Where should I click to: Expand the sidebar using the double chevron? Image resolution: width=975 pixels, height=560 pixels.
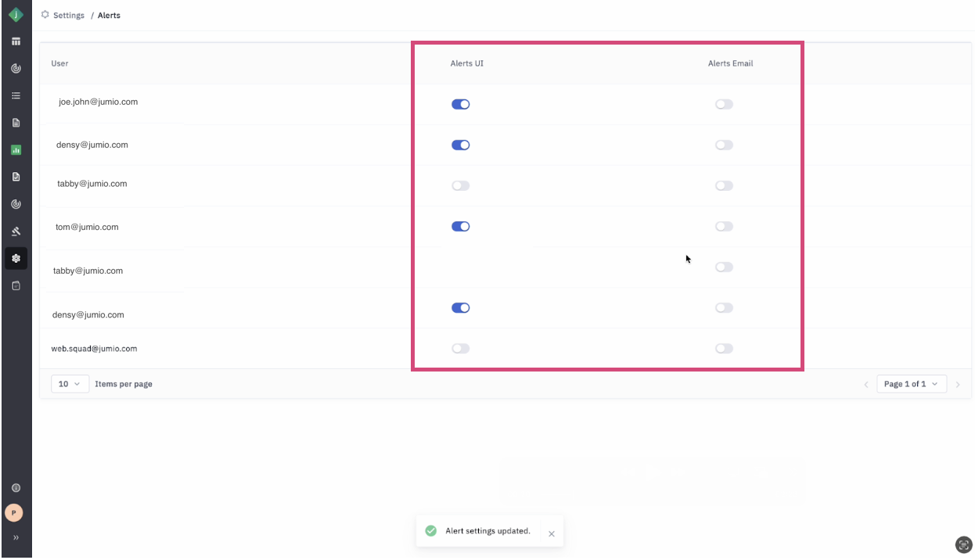tap(16, 538)
